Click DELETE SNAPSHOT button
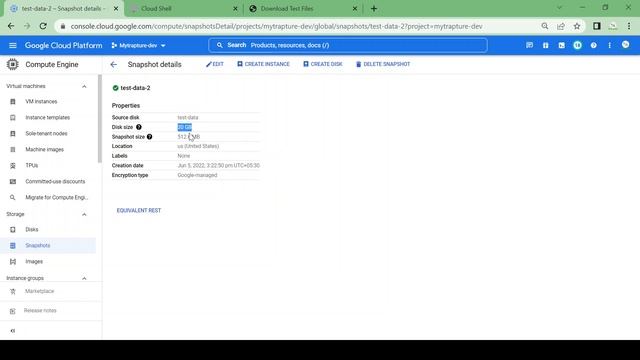 coord(383,64)
